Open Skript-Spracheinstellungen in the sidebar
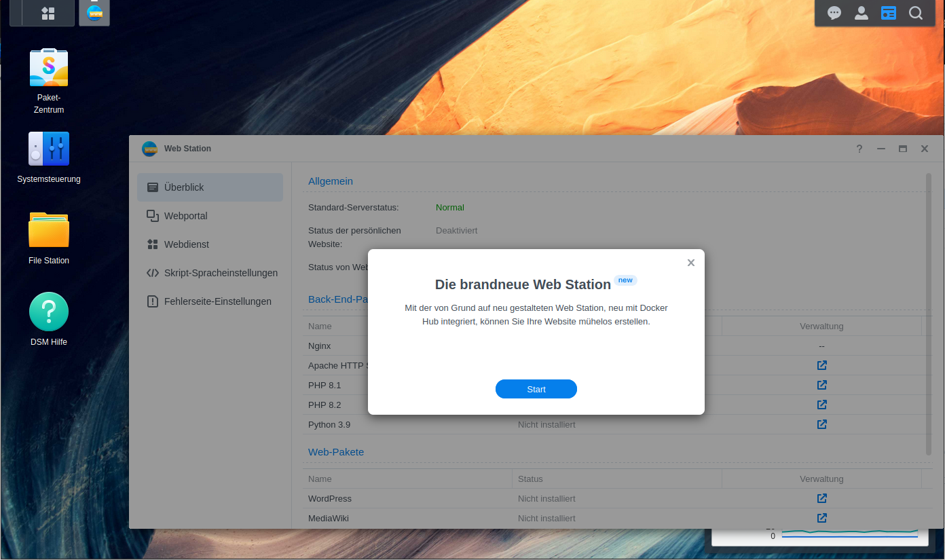This screenshot has width=945, height=560. point(221,273)
